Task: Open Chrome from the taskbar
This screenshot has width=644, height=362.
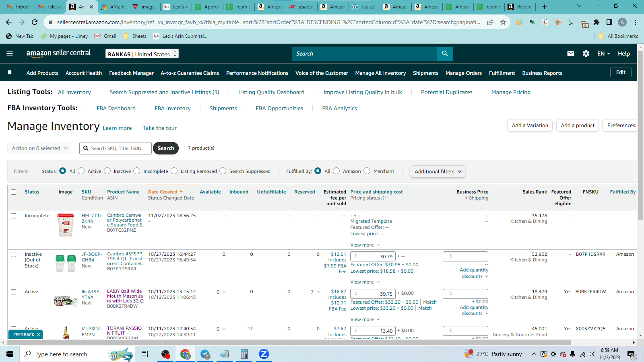Action: [x=185, y=354]
